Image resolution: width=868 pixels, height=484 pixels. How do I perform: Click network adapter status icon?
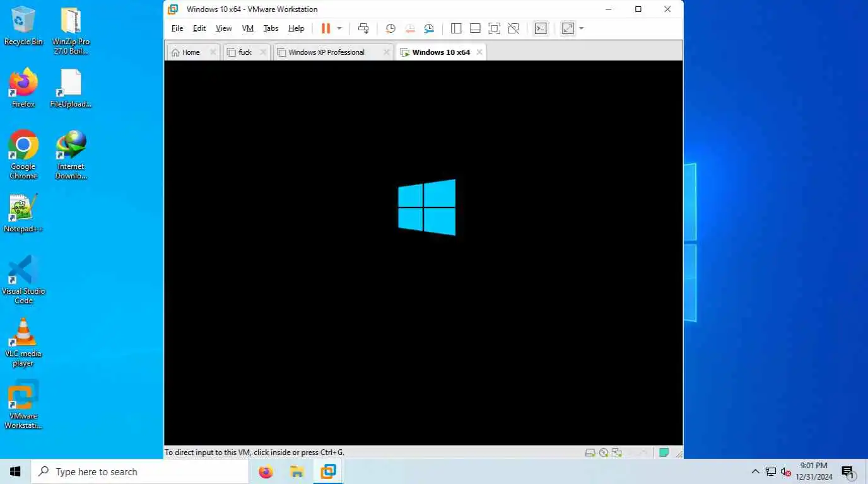tap(617, 452)
